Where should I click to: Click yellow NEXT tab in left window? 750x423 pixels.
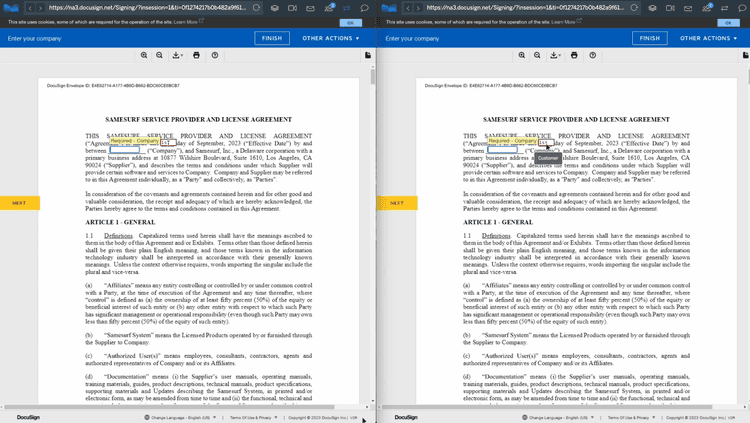(x=20, y=203)
